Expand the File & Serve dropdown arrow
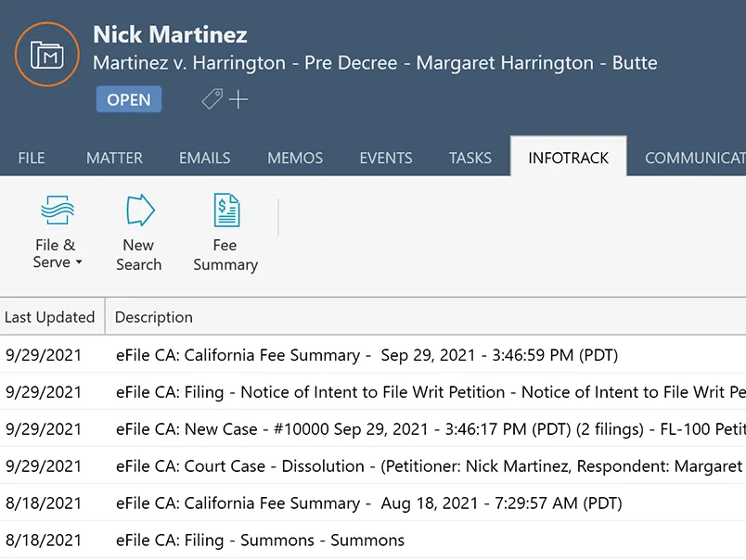Viewport: 746px width, 560px height. (79, 263)
